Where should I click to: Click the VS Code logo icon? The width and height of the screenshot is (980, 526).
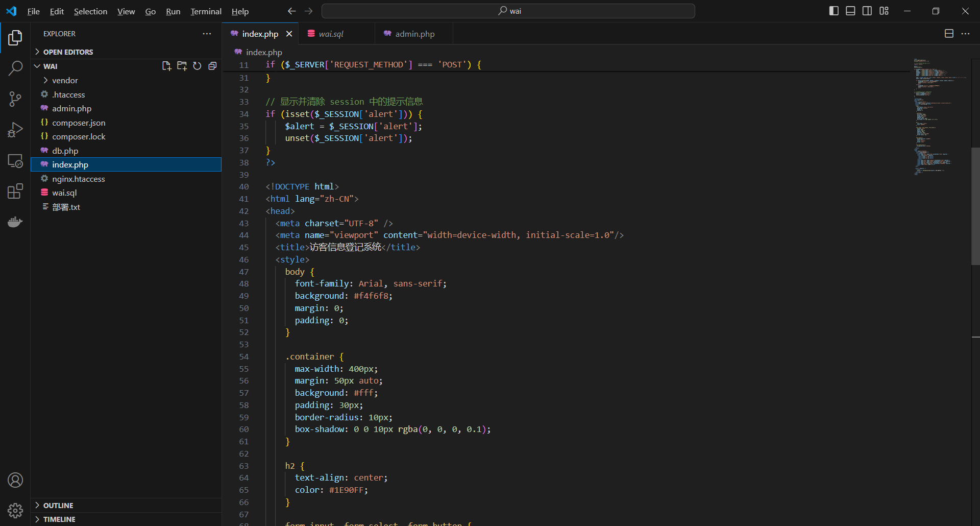11,11
